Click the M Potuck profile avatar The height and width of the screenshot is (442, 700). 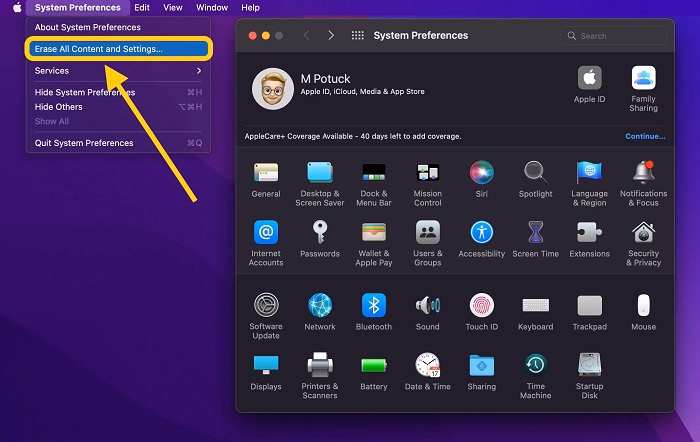tap(272, 89)
